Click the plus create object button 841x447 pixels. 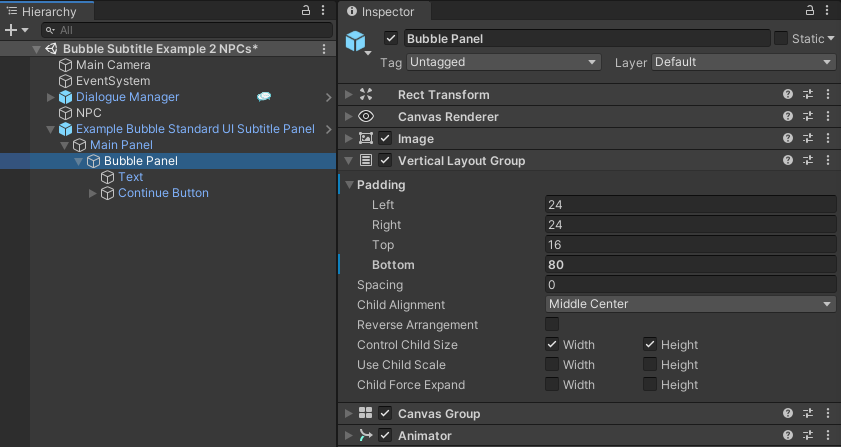11,30
